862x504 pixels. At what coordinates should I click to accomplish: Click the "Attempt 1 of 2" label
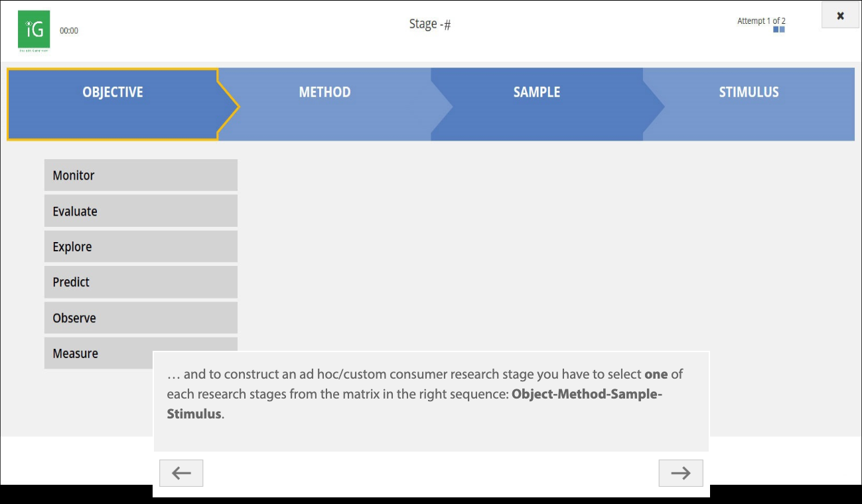761,21
